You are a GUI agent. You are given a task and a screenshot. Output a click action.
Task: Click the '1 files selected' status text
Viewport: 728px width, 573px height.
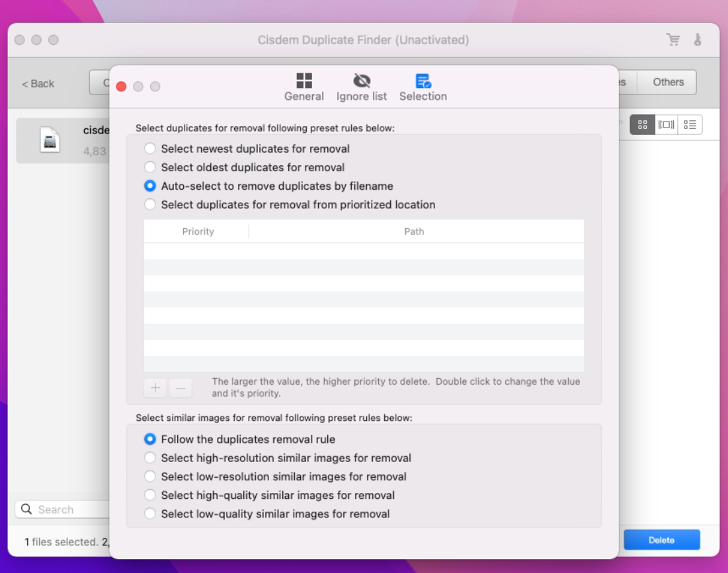pyautogui.click(x=61, y=541)
